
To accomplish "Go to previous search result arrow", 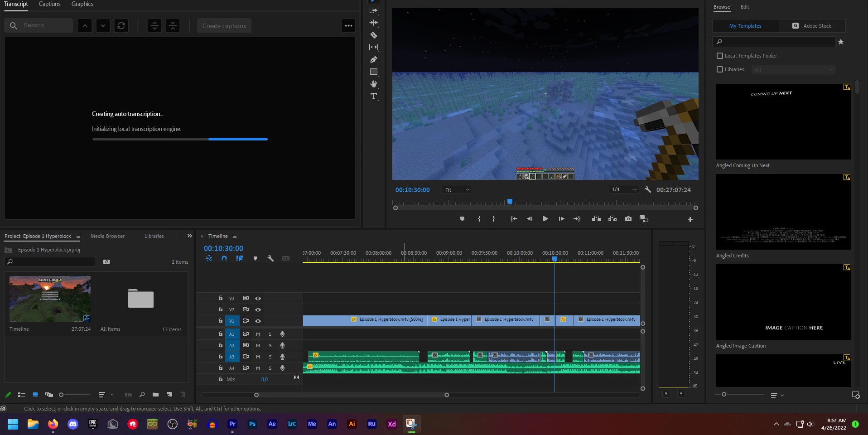I will tap(85, 26).
